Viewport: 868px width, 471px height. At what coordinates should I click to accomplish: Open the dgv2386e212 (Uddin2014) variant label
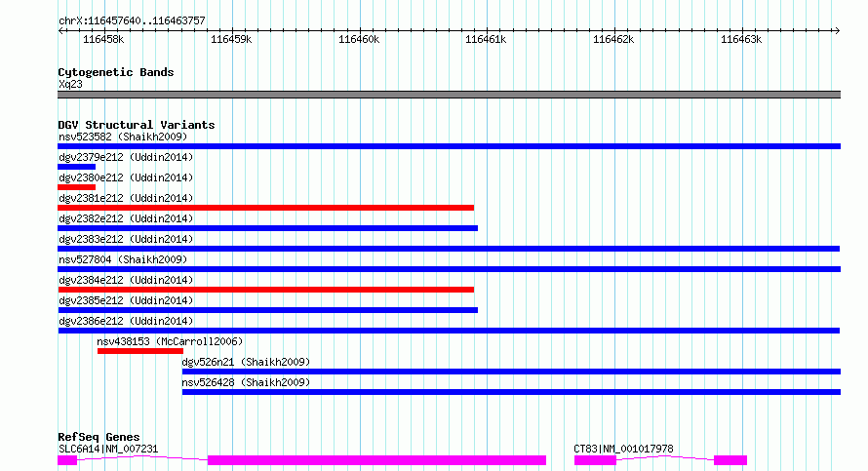point(126,321)
